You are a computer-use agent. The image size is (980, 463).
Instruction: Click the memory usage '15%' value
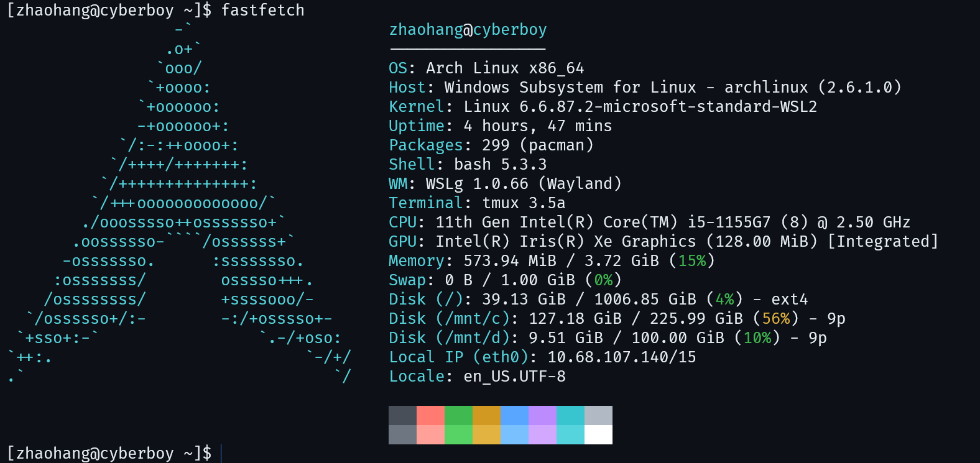[x=691, y=261]
